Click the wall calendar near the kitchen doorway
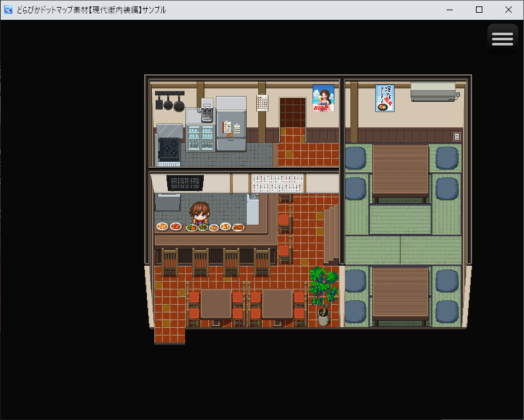 tap(262, 102)
